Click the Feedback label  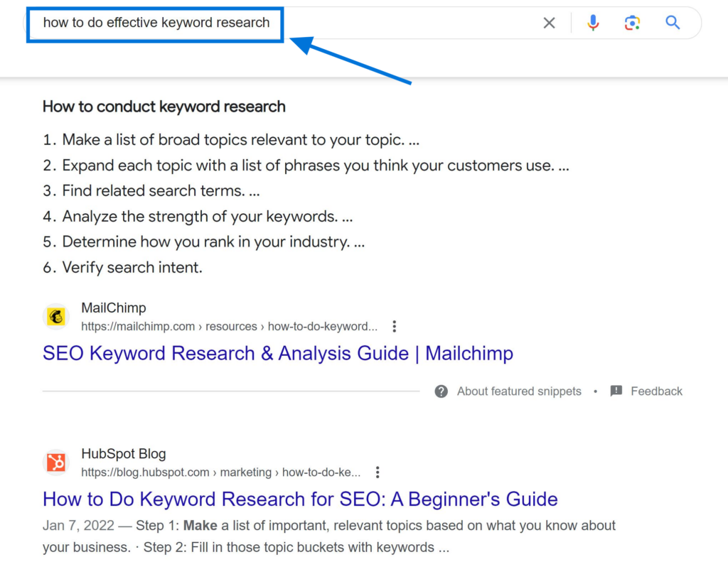[x=656, y=391]
